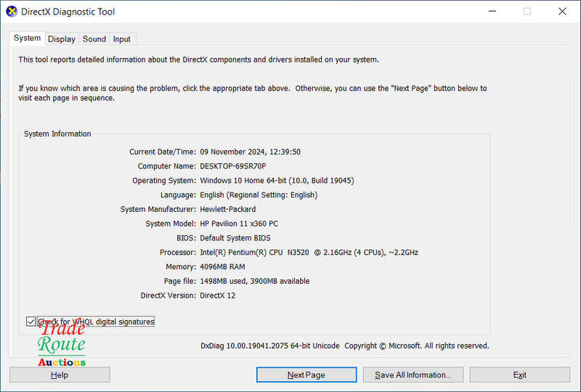This screenshot has height=392, width=581.
Task: Click the 4096MB RAM memory value
Action: 222,266
